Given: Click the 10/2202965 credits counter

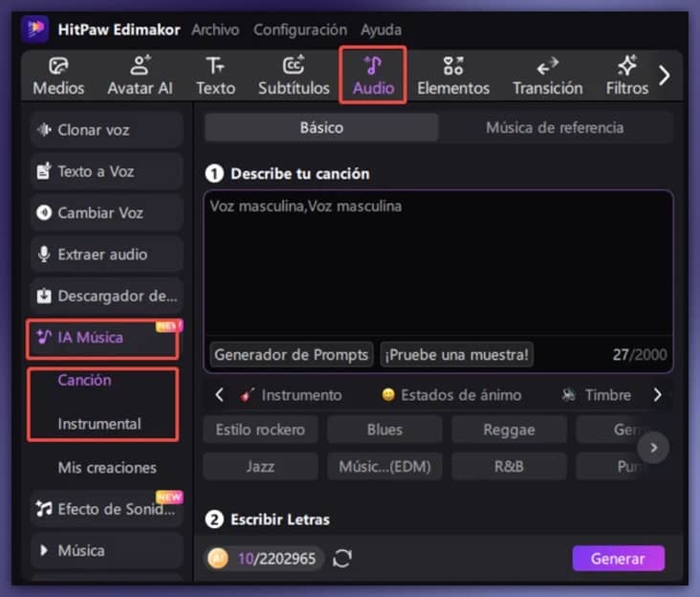Looking at the screenshot, I should click(276, 559).
